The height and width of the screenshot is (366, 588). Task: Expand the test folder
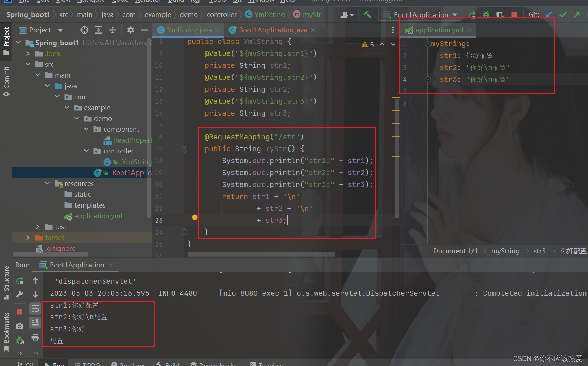(38, 227)
